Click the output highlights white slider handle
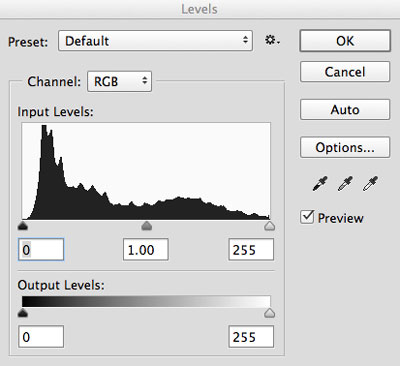 (x=269, y=313)
